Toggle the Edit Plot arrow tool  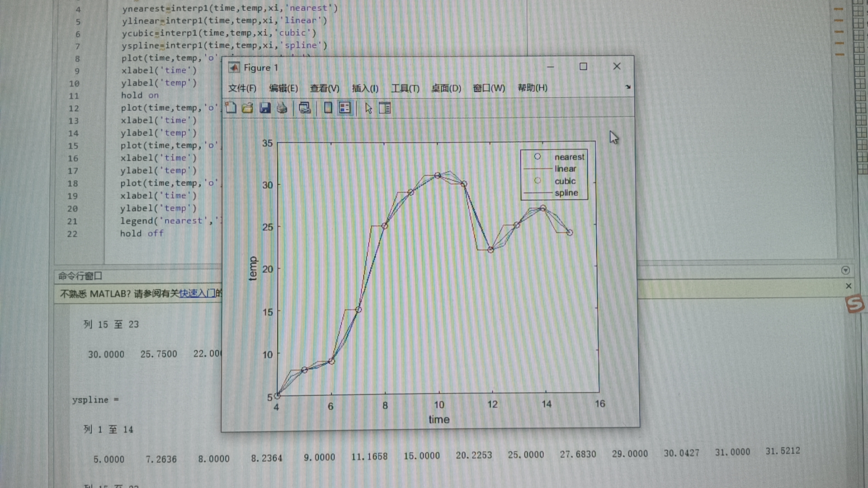[368, 108]
